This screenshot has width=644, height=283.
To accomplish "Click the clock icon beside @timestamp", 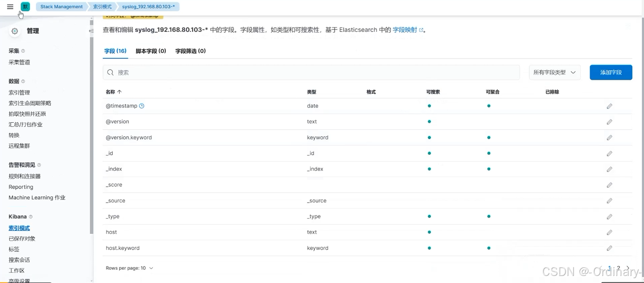I will tap(142, 106).
